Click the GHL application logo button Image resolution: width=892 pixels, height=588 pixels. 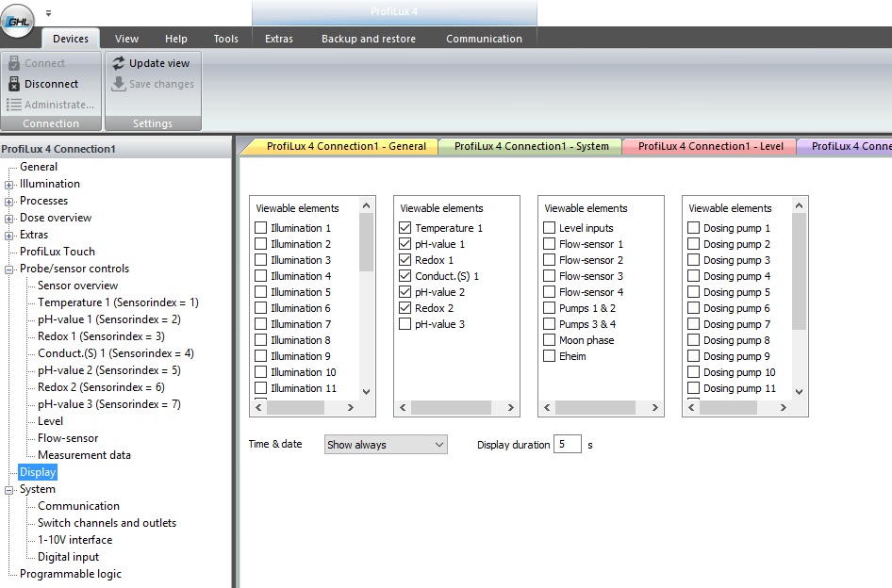[x=18, y=21]
